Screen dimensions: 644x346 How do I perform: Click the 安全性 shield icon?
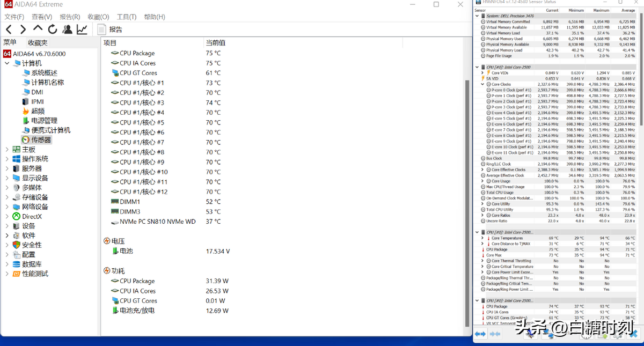coord(17,245)
